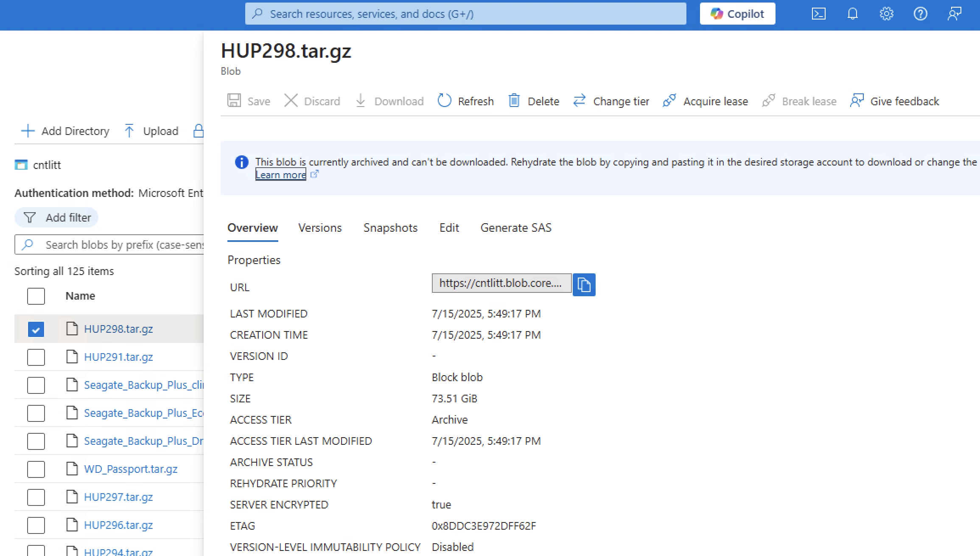The height and width of the screenshot is (556, 980).
Task: Launch Copilot from the header
Action: pyautogui.click(x=737, y=14)
